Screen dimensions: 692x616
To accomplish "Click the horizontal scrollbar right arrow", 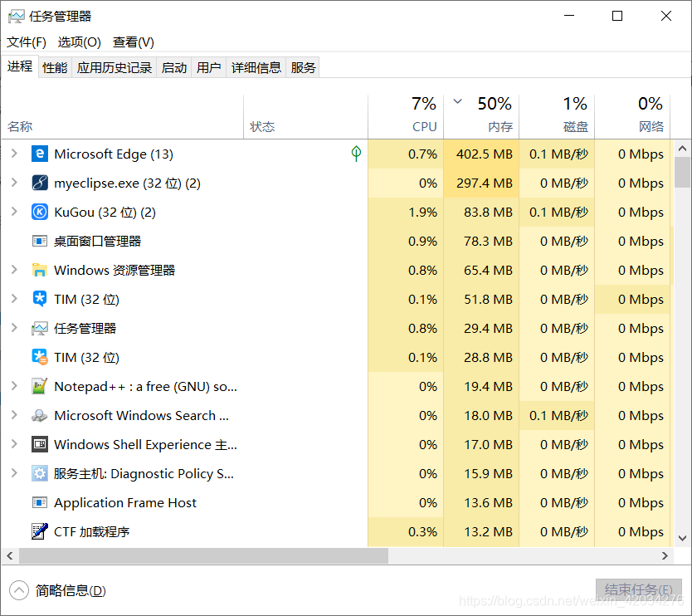I will (x=665, y=556).
